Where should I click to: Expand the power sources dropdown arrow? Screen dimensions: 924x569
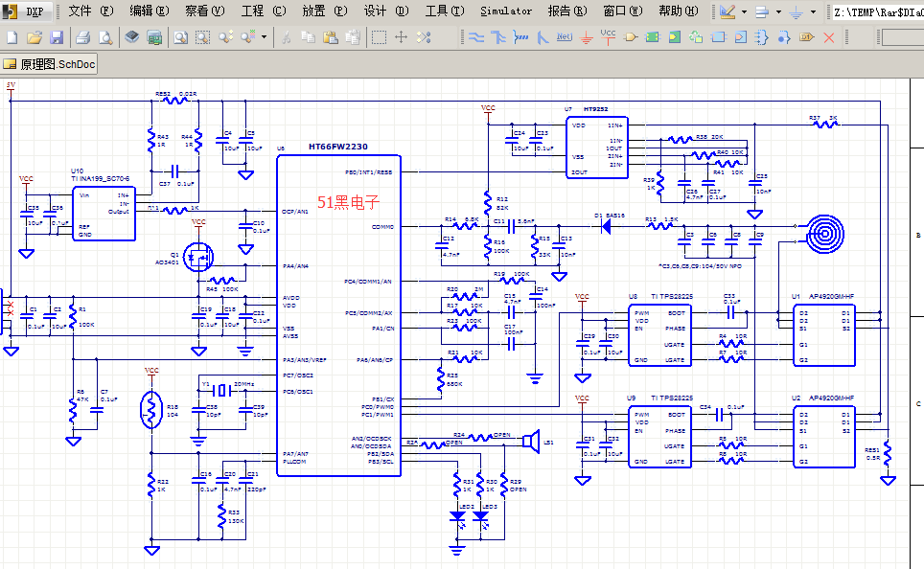pyautogui.click(x=813, y=11)
